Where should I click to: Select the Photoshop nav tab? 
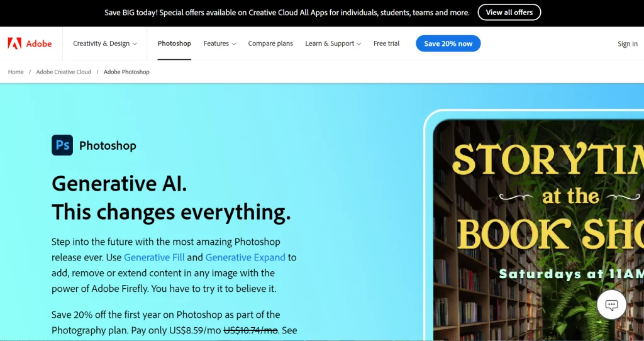[x=174, y=43]
